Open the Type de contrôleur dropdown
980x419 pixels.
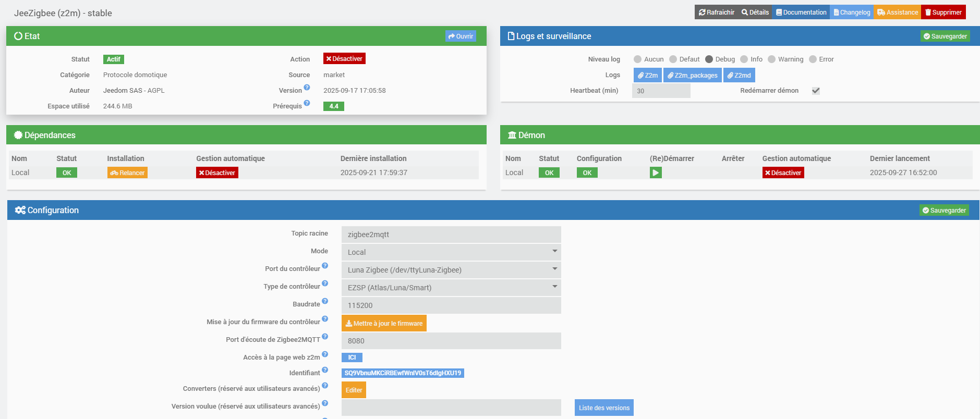click(451, 288)
